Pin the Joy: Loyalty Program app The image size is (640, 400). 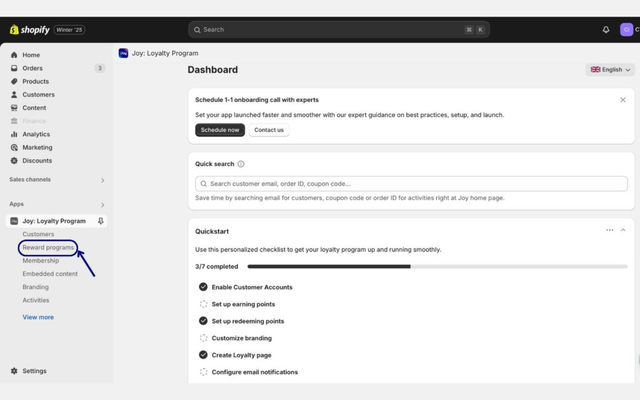click(101, 221)
